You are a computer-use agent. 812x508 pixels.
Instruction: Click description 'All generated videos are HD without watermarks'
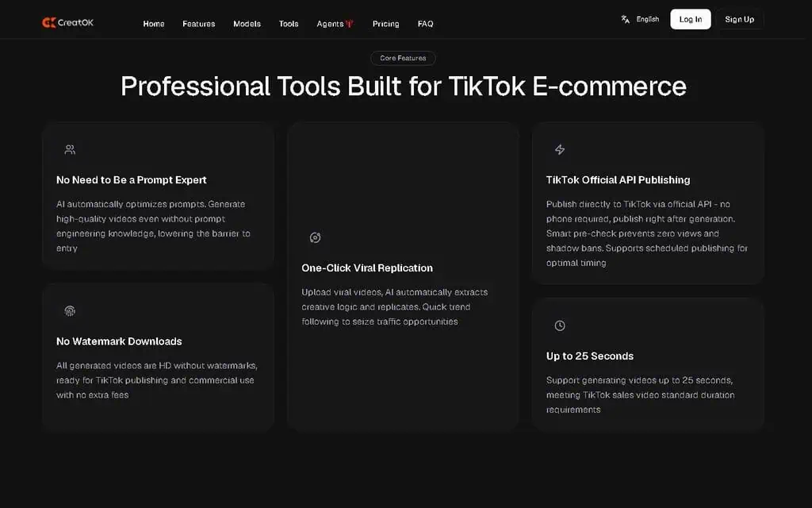tap(157, 380)
